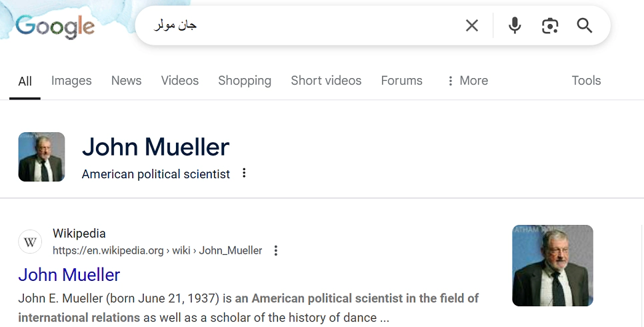The height and width of the screenshot is (327, 644).
Task: Open the John Mueller Wikipedia link
Action: click(x=69, y=274)
